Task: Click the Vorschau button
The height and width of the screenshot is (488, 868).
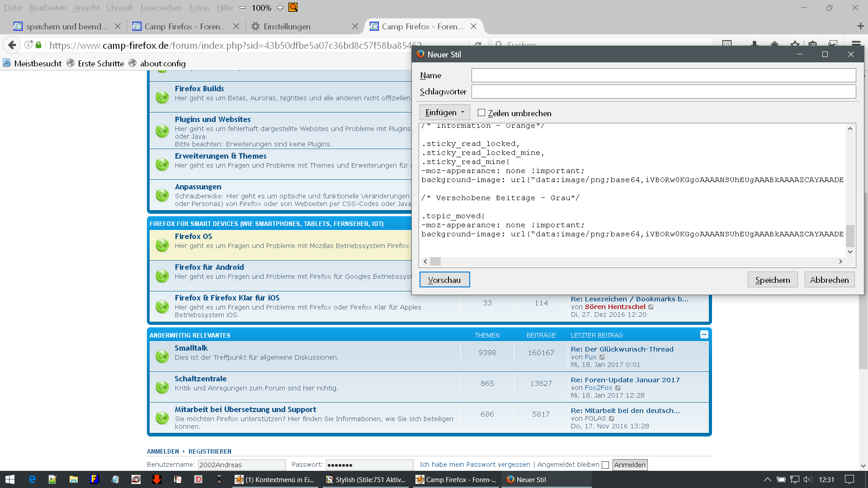Action: [444, 280]
